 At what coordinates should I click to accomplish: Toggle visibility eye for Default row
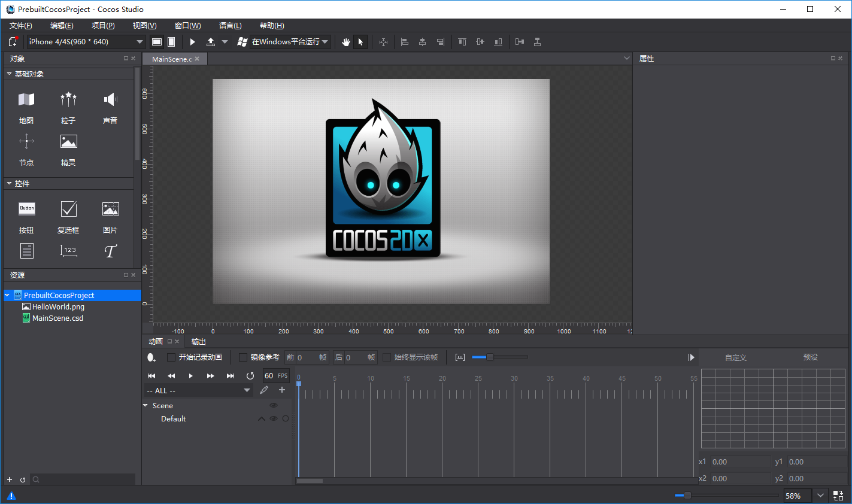click(274, 419)
